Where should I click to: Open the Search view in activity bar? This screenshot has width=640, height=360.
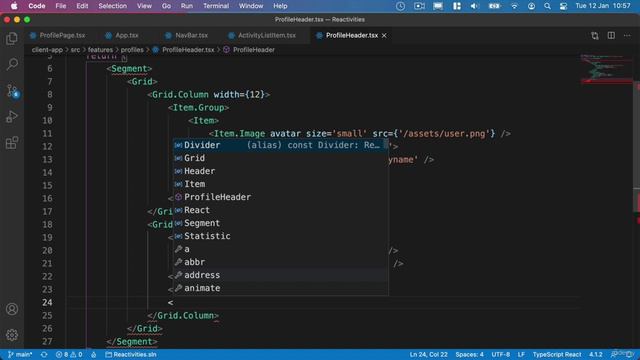tap(12, 64)
